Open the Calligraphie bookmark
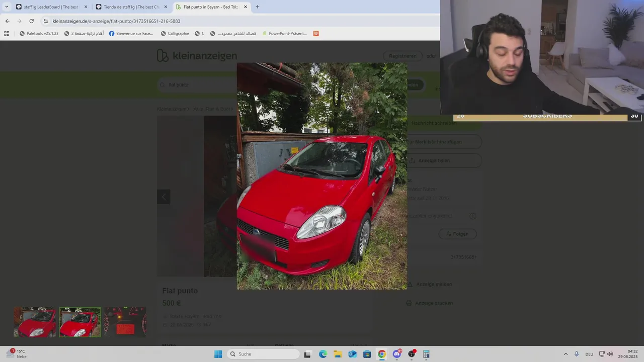644x362 pixels. [x=175, y=34]
